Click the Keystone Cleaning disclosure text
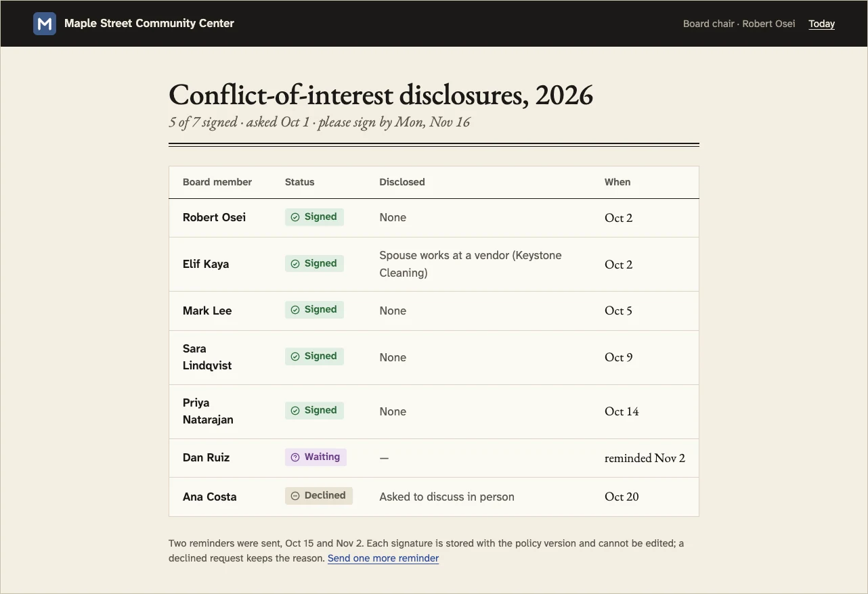 pyautogui.click(x=471, y=264)
